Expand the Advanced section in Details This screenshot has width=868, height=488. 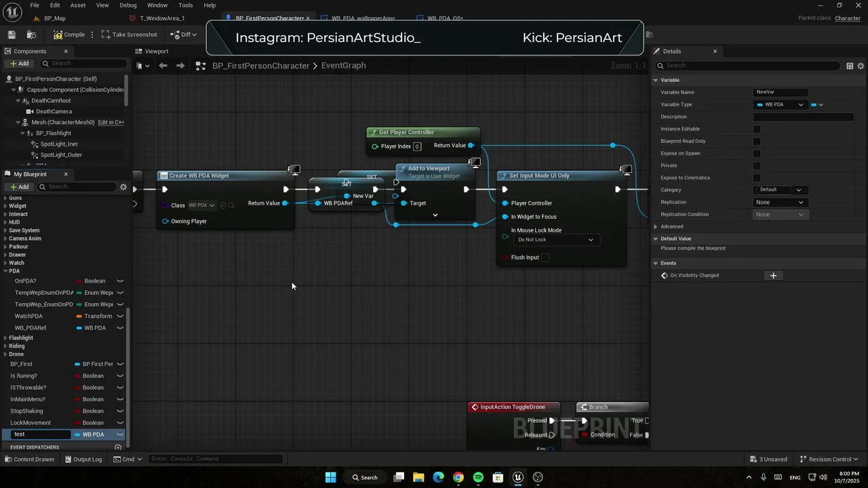656,226
